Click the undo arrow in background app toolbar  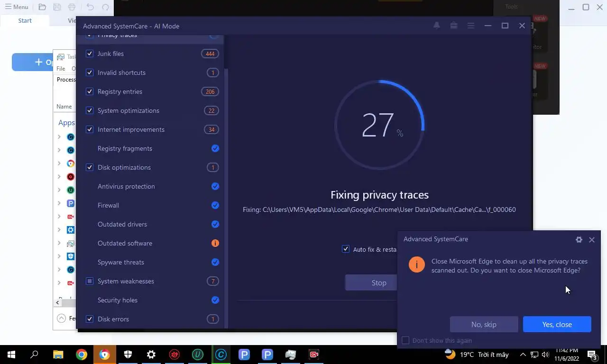pos(90,7)
